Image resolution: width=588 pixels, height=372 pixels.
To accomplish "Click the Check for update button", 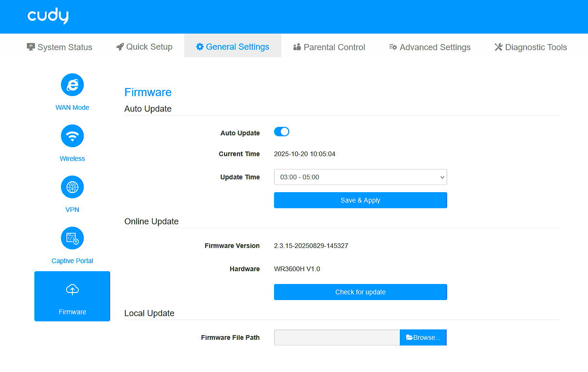I will coord(360,292).
